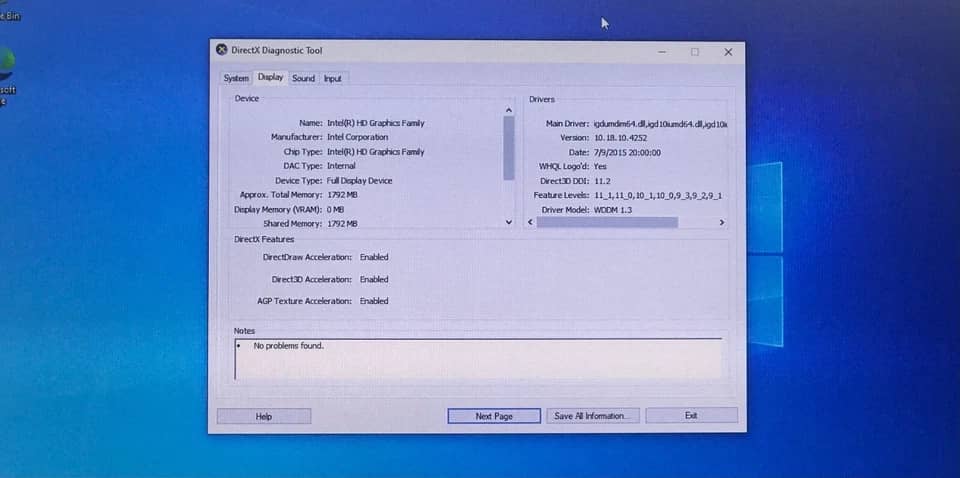Click Direct3D DDI value '11.2'
960x478 pixels.
click(602, 181)
